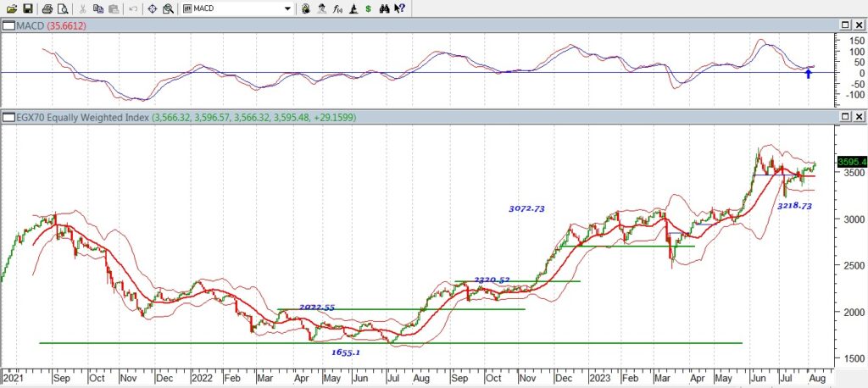
Task: Open Print Preview from the toolbar
Action: (62, 8)
